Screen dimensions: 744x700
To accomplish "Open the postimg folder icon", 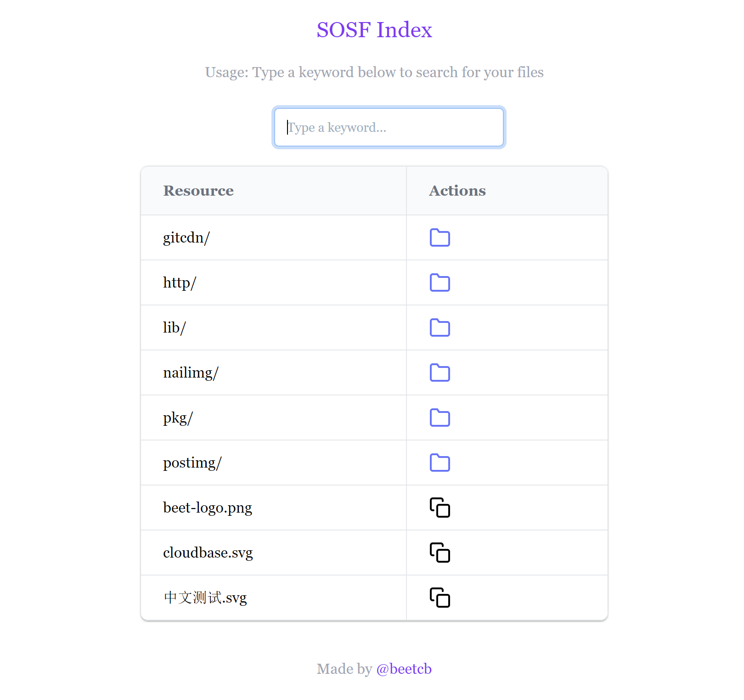I will pyautogui.click(x=440, y=463).
